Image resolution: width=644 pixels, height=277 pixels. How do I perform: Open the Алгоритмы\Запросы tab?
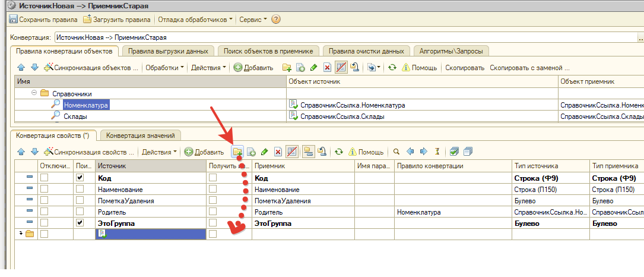click(x=451, y=51)
